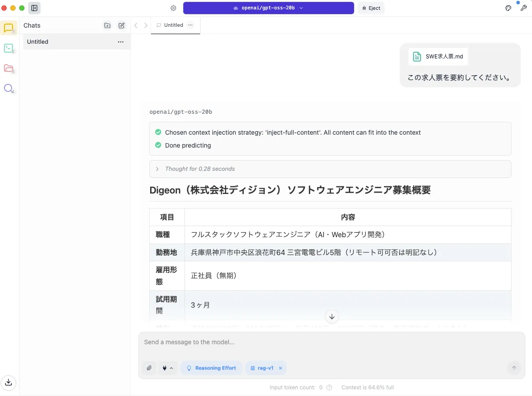532x396 pixels.
Task: Click the 試用期間 table row label
Action: click(x=166, y=305)
